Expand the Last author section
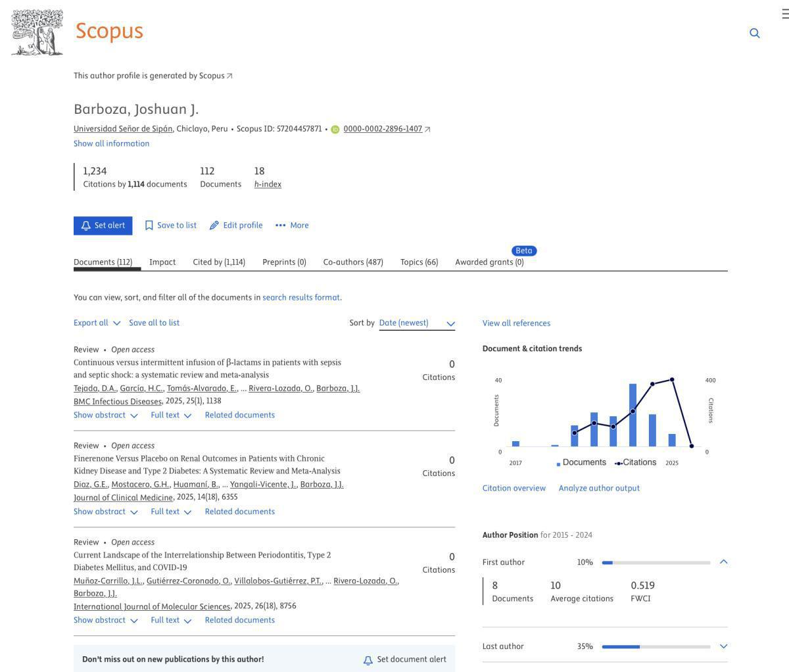Viewport: 789px width, 672px height. [x=723, y=646]
